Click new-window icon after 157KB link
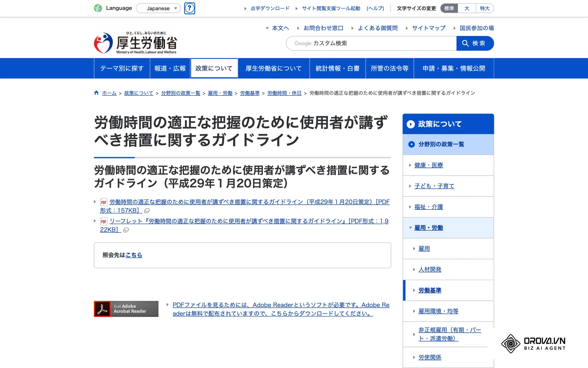Viewport: 588px width, 368px height. (x=147, y=211)
